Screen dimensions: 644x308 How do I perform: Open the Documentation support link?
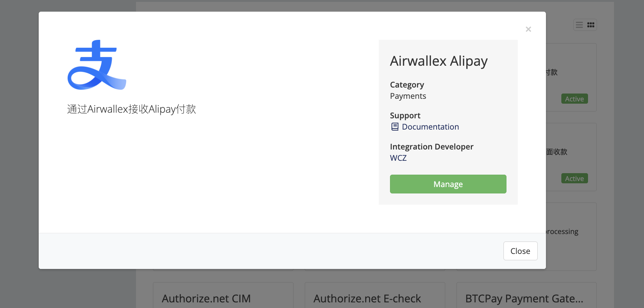430,127
